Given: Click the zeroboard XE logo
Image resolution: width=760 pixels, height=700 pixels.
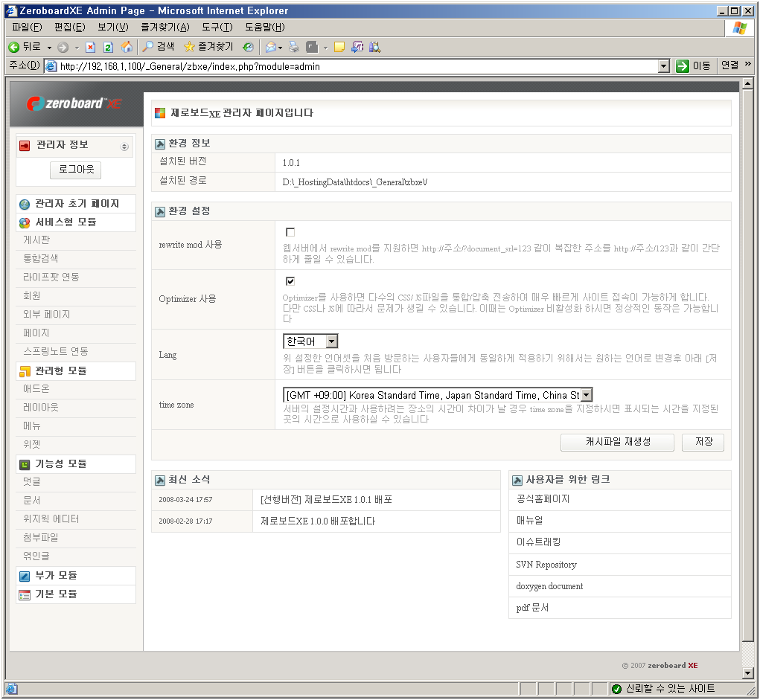Looking at the screenshot, I should tap(74, 103).
